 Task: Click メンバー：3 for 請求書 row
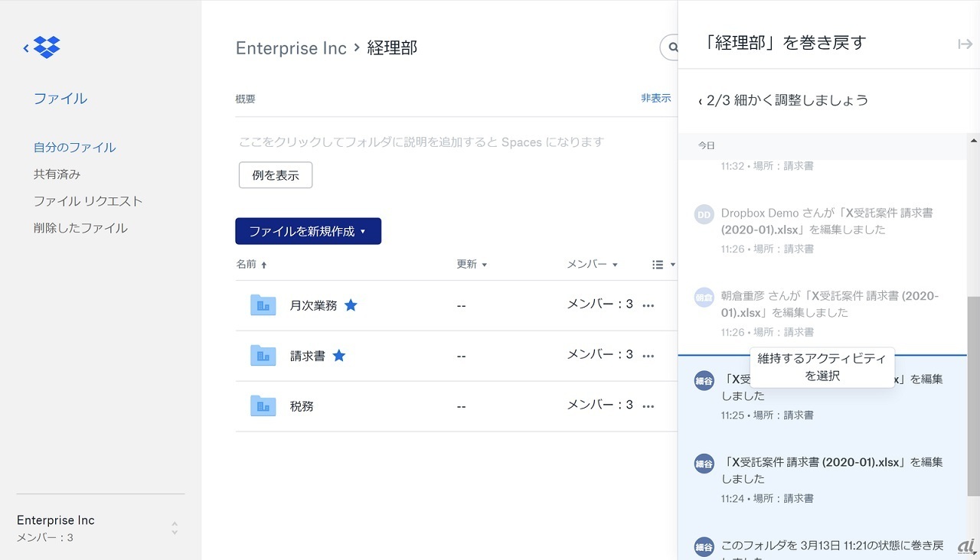599,355
